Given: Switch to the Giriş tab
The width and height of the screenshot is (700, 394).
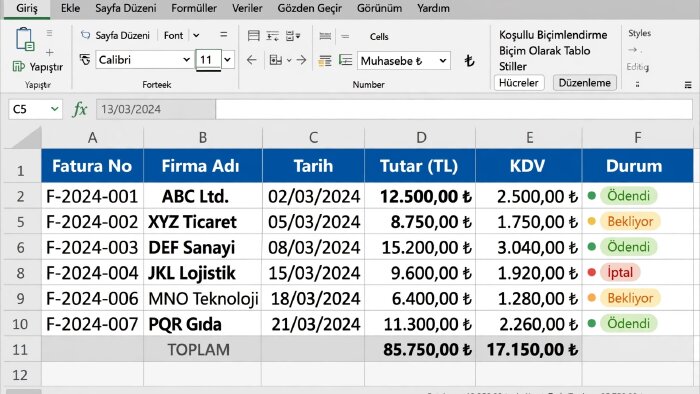Looking at the screenshot, I should [27, 8].
